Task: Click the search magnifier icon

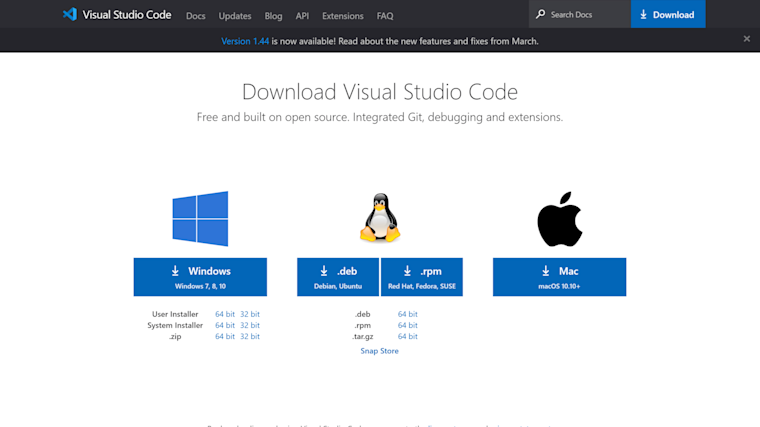Action: coord(540,14)
